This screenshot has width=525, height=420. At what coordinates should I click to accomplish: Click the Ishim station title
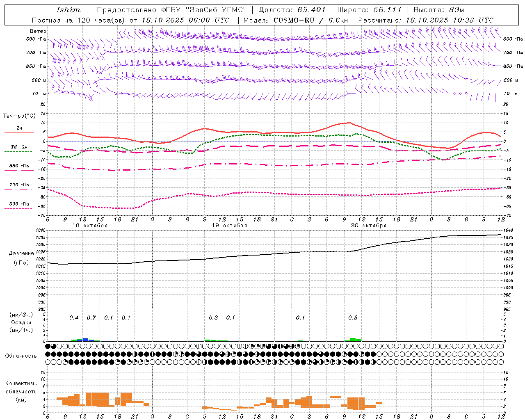coord(68,10)
